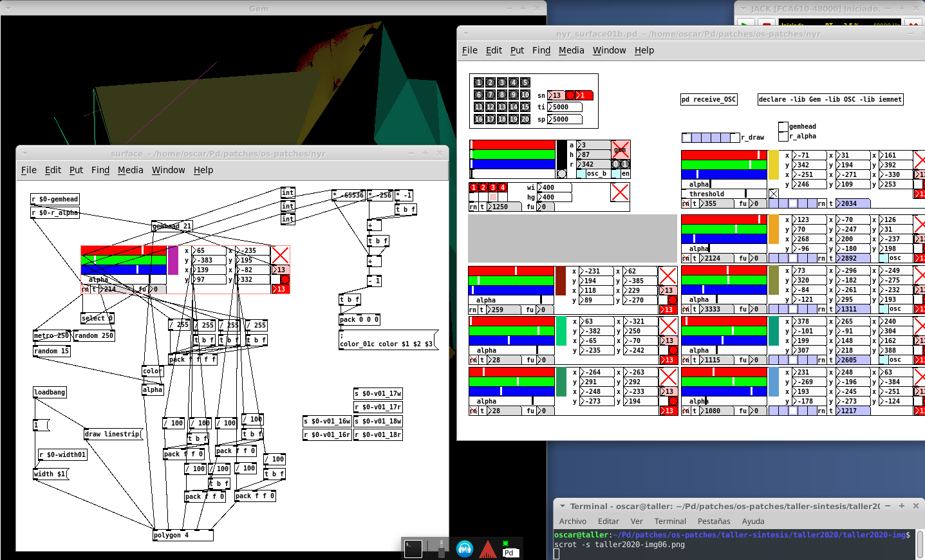Toggle the r_alpha checkbox

(x=783, y=136)
